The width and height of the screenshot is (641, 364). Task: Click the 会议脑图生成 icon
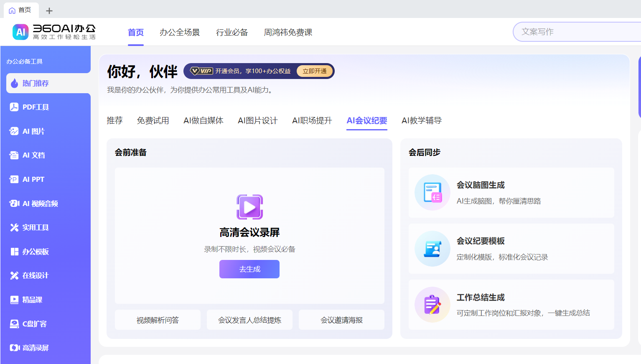coord(432,192)
